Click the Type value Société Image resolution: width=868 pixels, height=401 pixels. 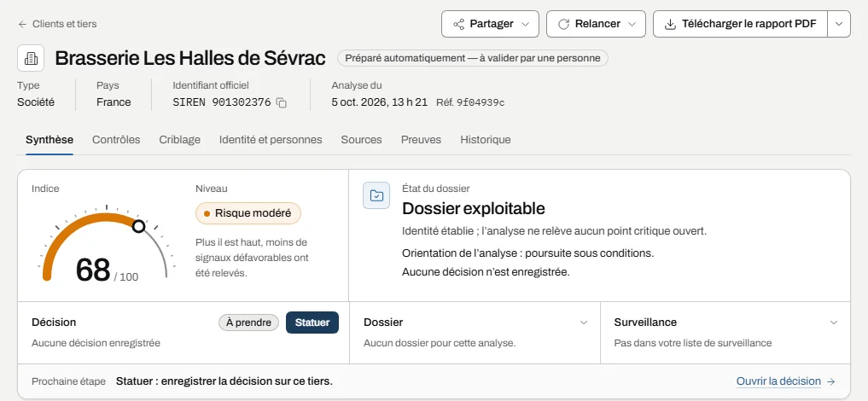(x=36, y=102)
